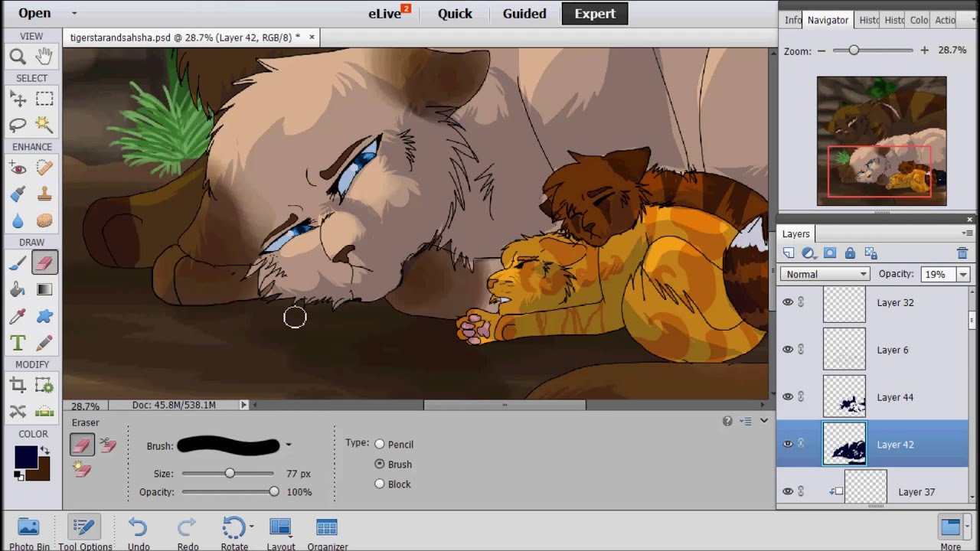The height and width of the screenshot is (551, 980).
Task: Select the Hand tool
Action: point(44,56)
